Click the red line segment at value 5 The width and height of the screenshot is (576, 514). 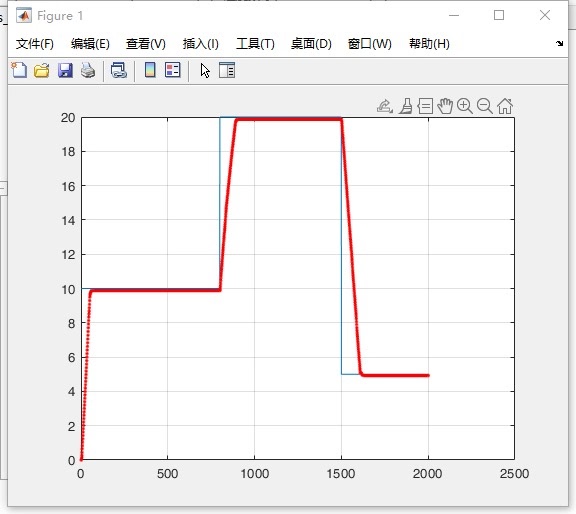tap(395, 375)
